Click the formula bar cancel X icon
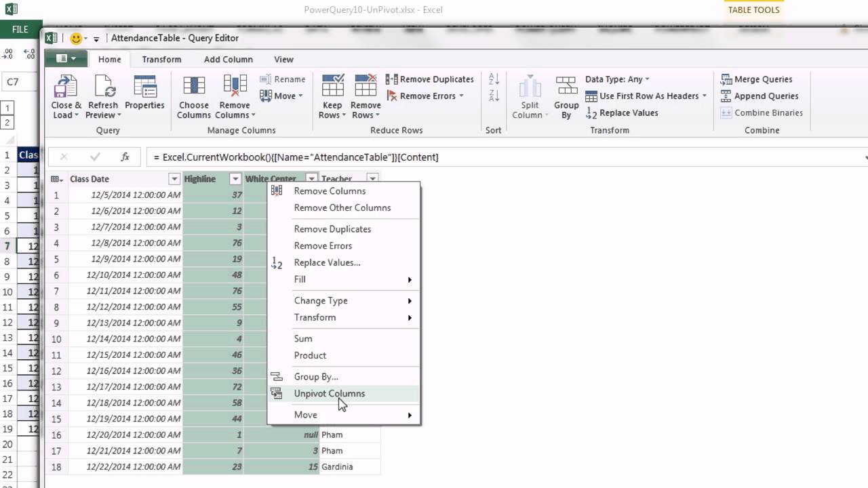 pos(64,157)
